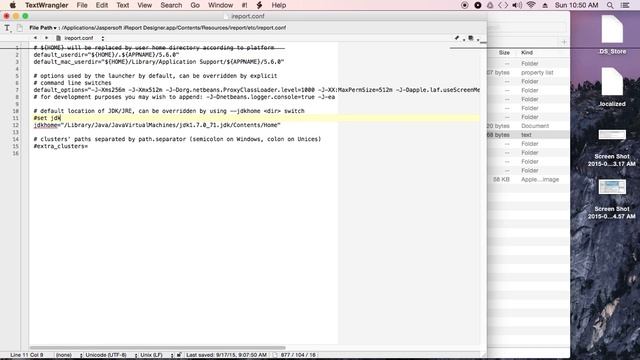Click the default_options line 7
The image size is (640, 360).
click(x=256, y=90)
